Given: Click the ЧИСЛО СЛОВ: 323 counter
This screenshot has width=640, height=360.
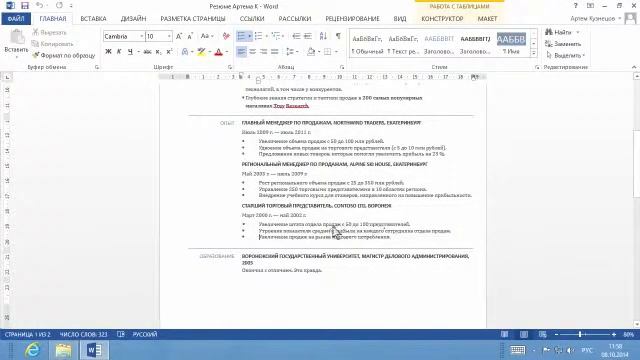Looking at the screenshot, I should pyautogui.click(x=83, y=334).
